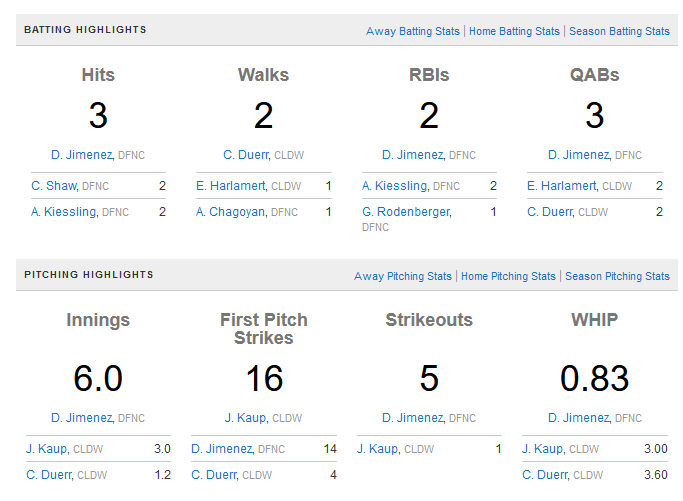Go to Home Pitching Stats
This screenshot has height=501, width=683.
(508, 276)
